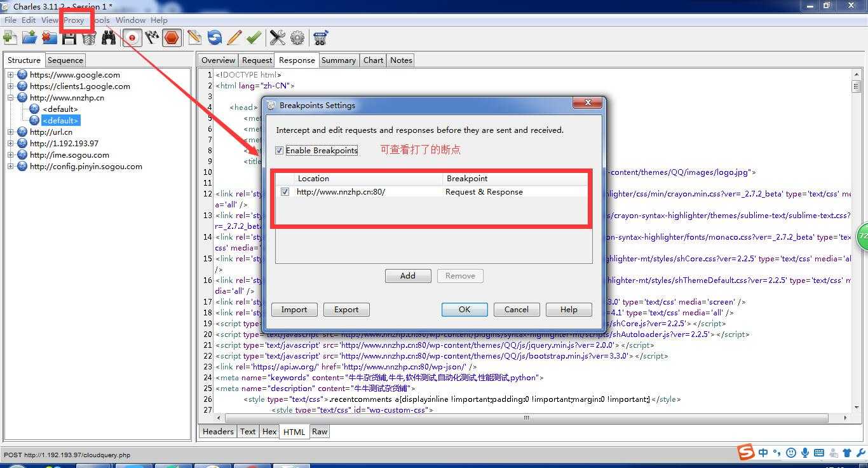This screenshot has height=468, width=868.
Task: Open Tools via wrench and screwdriver icon
Action: (x=278, y=38)
